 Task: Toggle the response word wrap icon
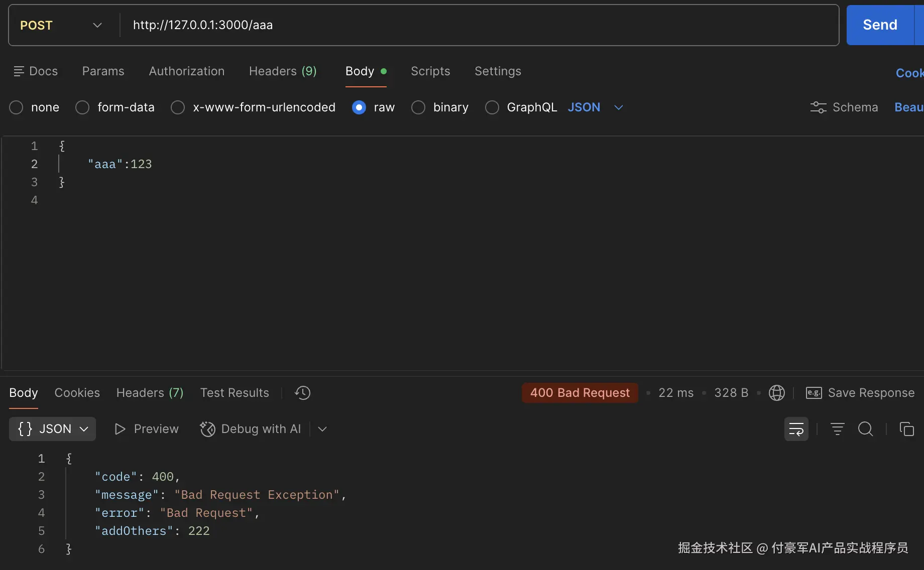pyautogui.click(x=796, y=429)
